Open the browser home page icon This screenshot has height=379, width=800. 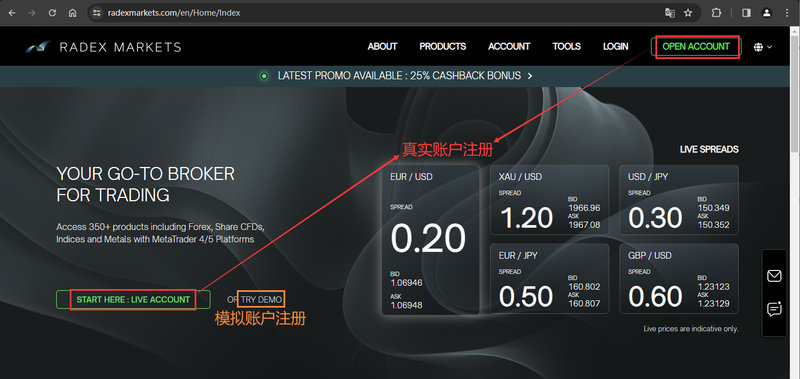(x=72, y=13)
